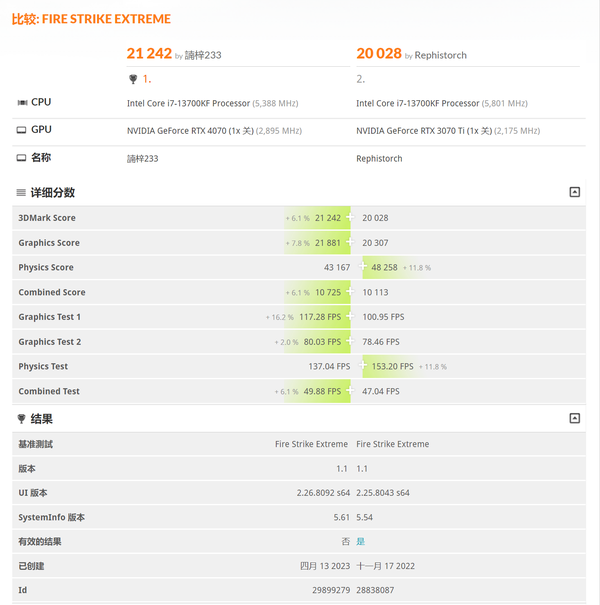Click the 100.95 FPS value
Viewport: 600px width, 605px height.
383,317
